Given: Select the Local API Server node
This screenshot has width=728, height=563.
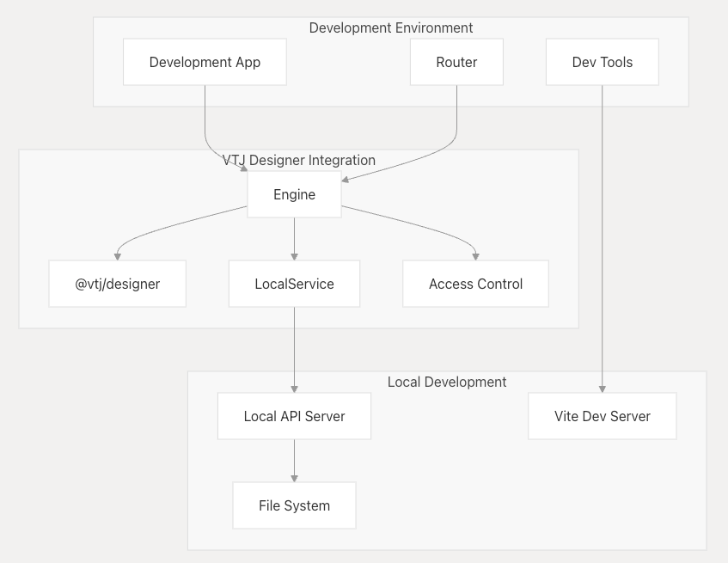Looking at the screenshot, I should (294, 416).
